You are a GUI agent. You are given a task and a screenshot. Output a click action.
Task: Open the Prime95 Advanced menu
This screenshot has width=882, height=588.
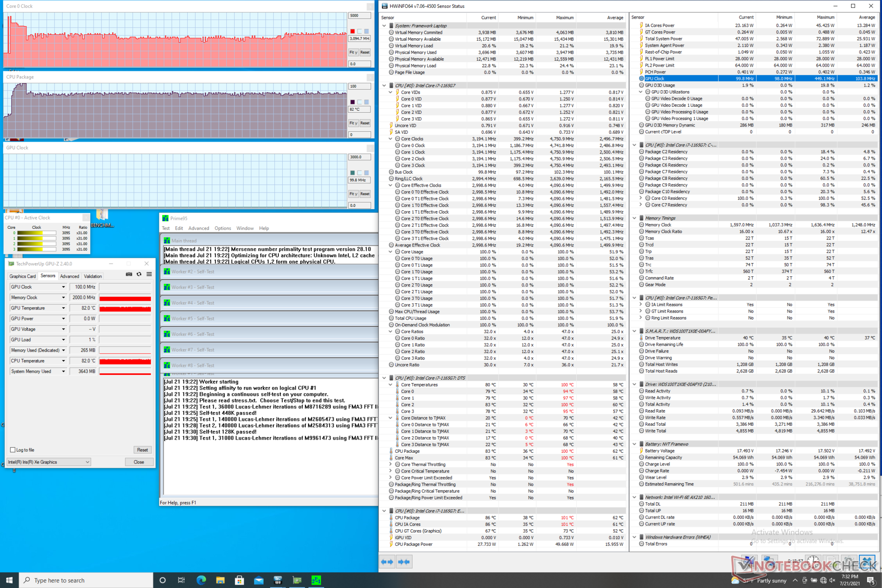click(x=198, y=228)
